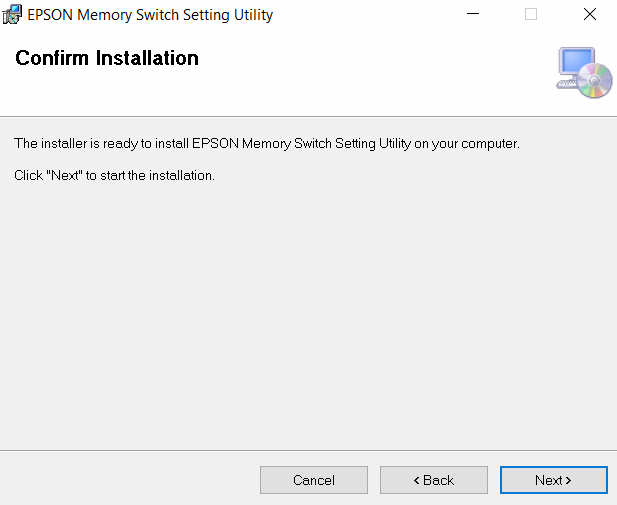This screenshot has height=505, width=617.
Task: Click the installer icon in the title bar
Action: click(13, 15)
